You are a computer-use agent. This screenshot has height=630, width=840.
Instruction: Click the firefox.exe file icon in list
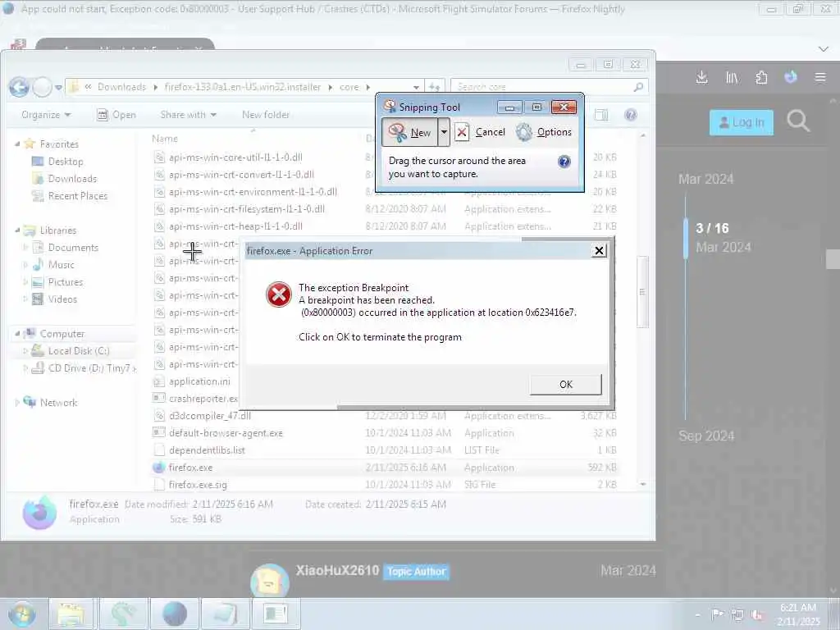[x=158, y=467]
